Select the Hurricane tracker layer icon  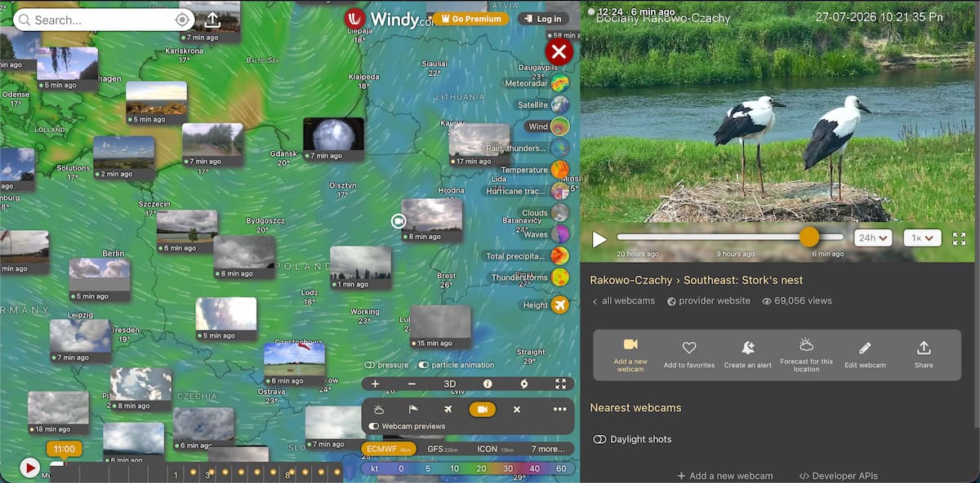(x=559, y=191)
